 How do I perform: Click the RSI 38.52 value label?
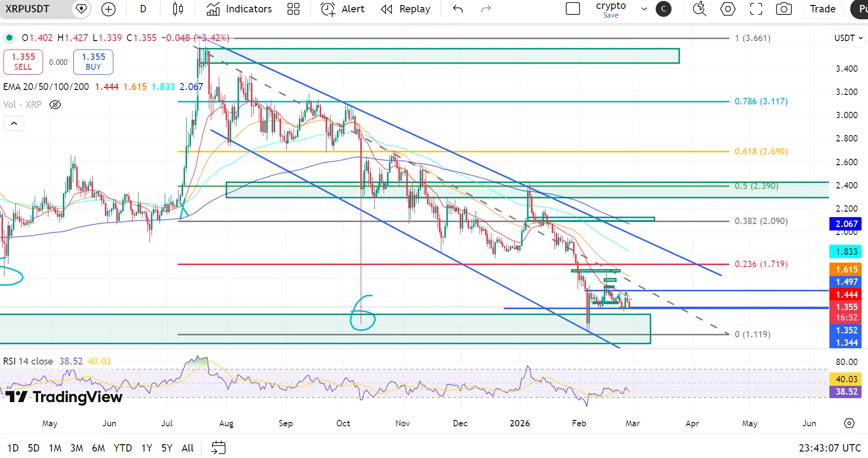pos(846,392)
